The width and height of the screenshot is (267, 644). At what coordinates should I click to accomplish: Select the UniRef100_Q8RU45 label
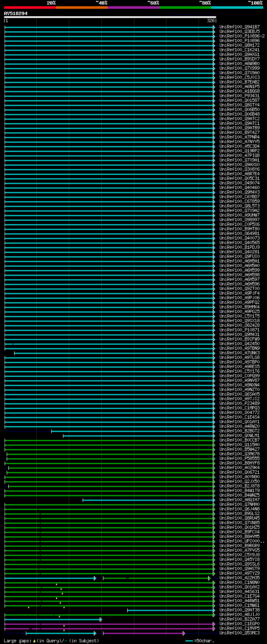tap(239, 518)
